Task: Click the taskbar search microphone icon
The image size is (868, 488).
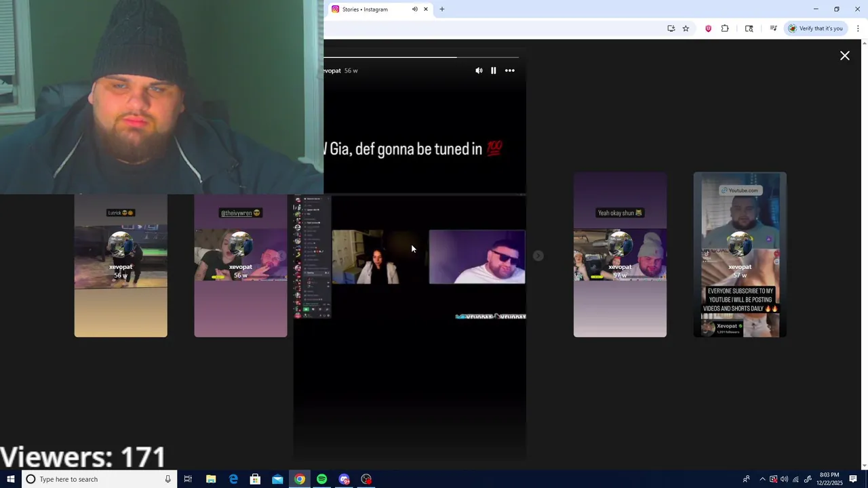Action: pos(167,479)
